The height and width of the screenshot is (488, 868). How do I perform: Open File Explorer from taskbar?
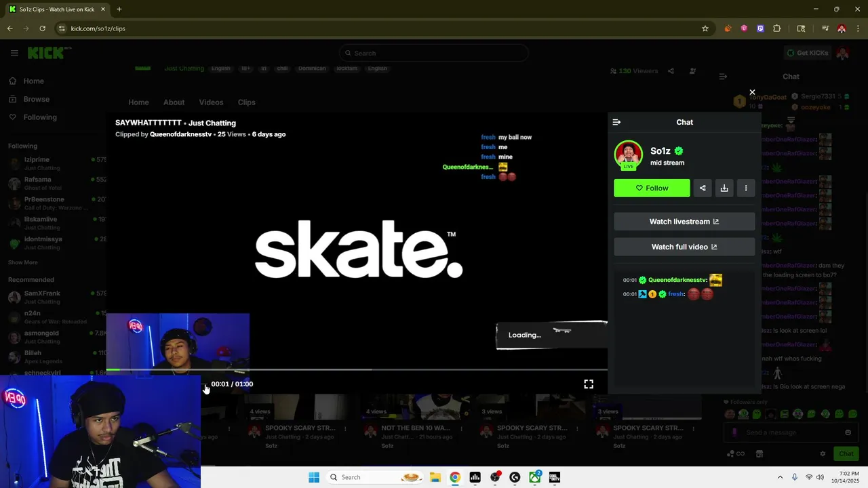point(435,477)
